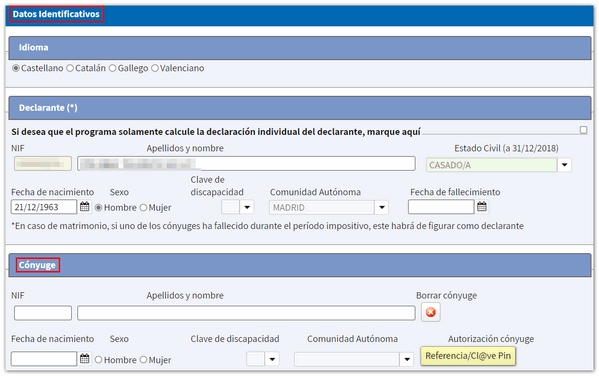Image resolution: width=599 pixels, height=376 pixels.
Task: Check individual declaration only checkbox
Action: (x=583, y=130)
